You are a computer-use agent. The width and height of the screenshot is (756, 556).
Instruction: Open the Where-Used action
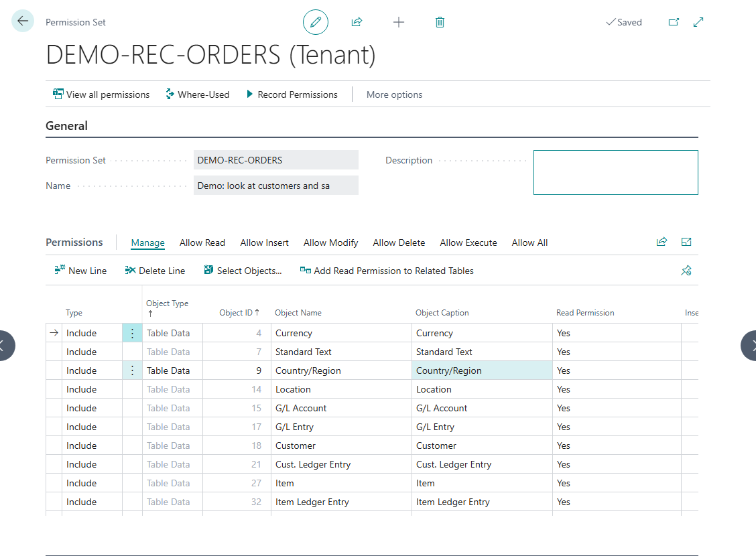coord(198,94)
